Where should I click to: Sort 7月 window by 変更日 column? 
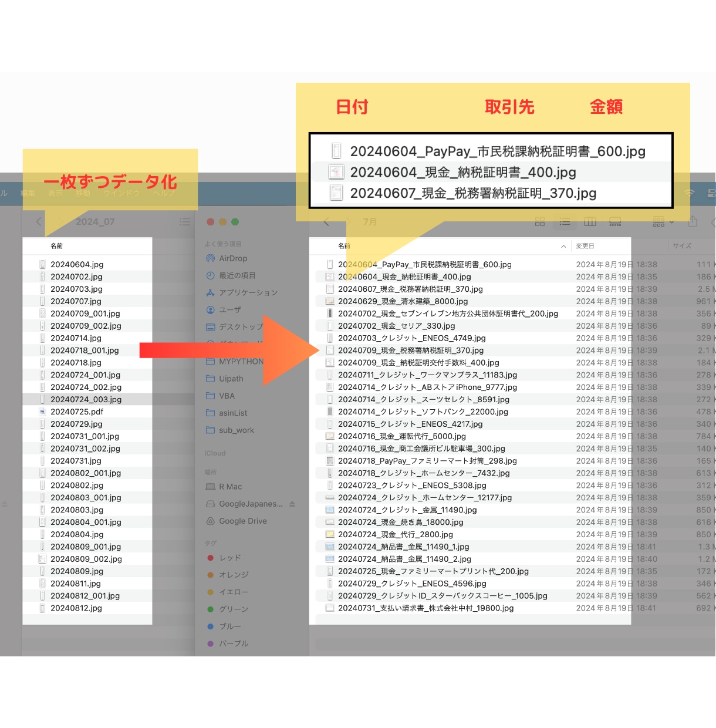coord(585,246)
